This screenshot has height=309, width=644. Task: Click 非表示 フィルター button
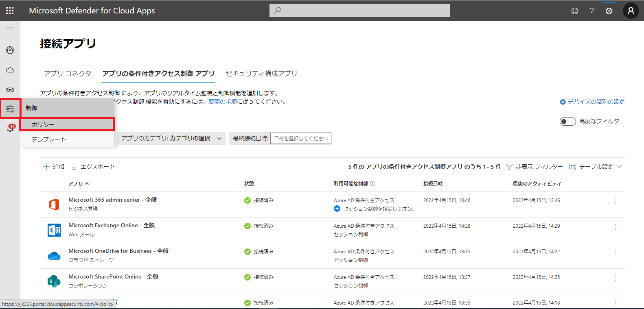click(x=534, y=167)
